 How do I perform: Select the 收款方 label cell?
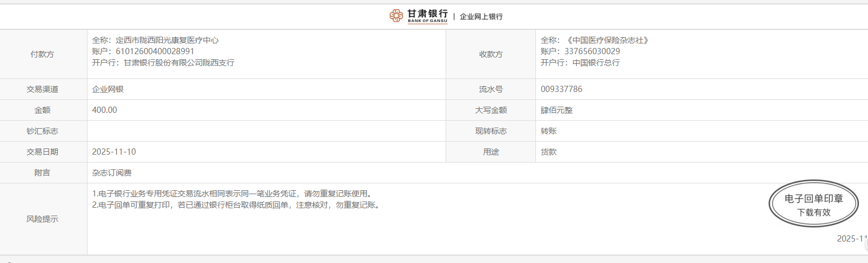pos(490,54)
